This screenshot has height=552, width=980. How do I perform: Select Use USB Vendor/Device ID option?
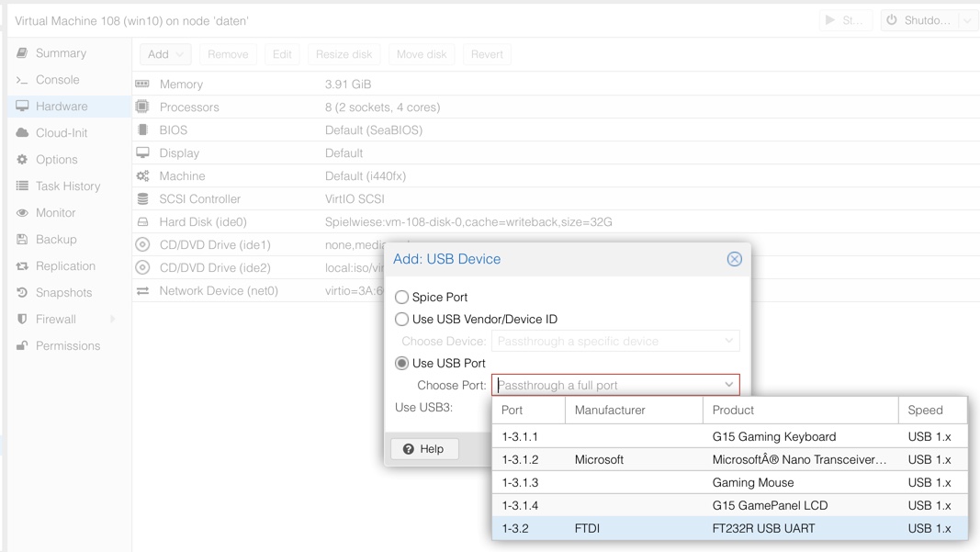tap(401, 320)
